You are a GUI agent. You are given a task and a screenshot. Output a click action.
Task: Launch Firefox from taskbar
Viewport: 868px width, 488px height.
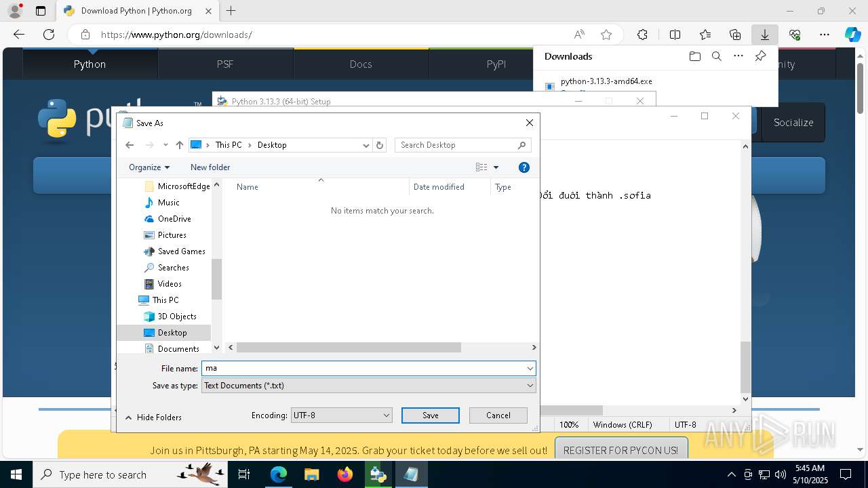345,474
